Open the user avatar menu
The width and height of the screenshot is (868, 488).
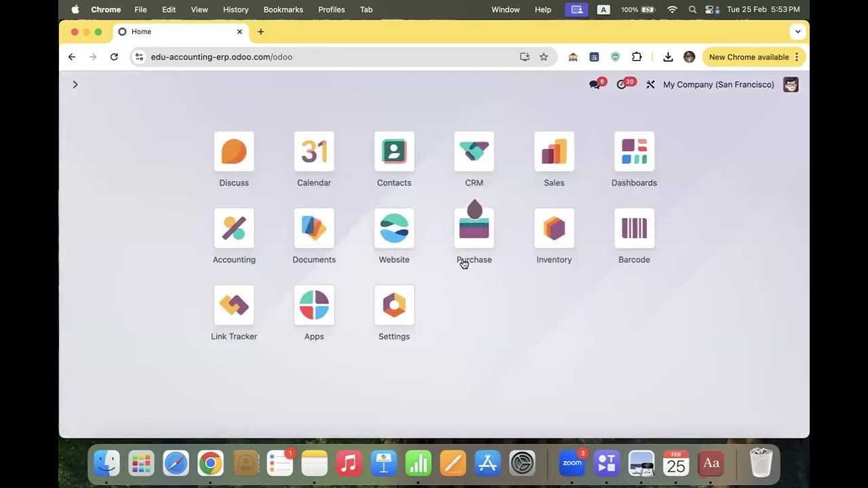(791, 85)
